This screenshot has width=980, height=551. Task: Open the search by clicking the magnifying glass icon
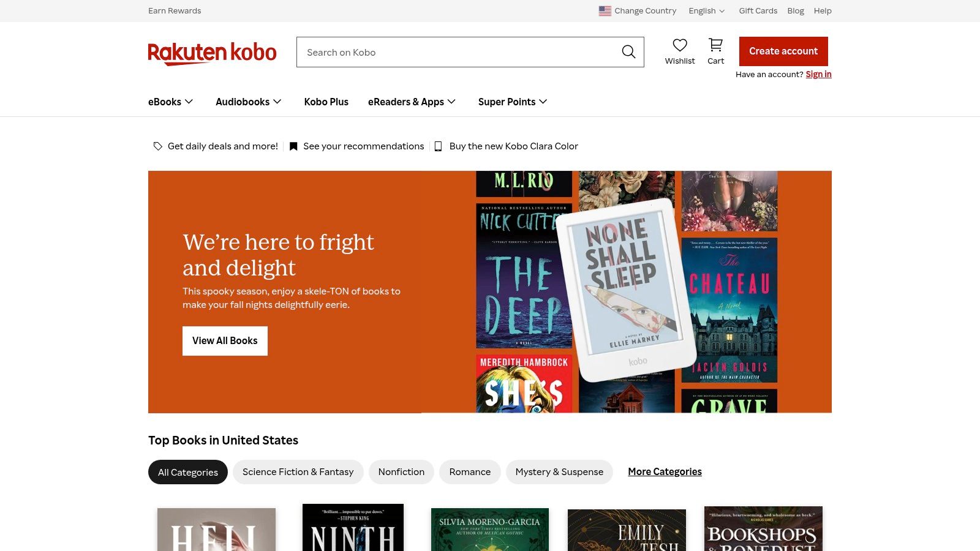pos(628,52)
